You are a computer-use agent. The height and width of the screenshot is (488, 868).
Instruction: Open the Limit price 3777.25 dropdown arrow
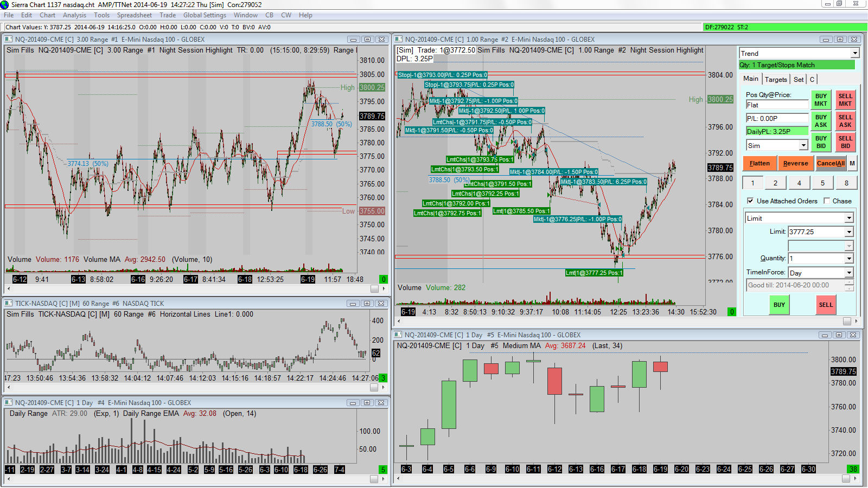(849, 232)
